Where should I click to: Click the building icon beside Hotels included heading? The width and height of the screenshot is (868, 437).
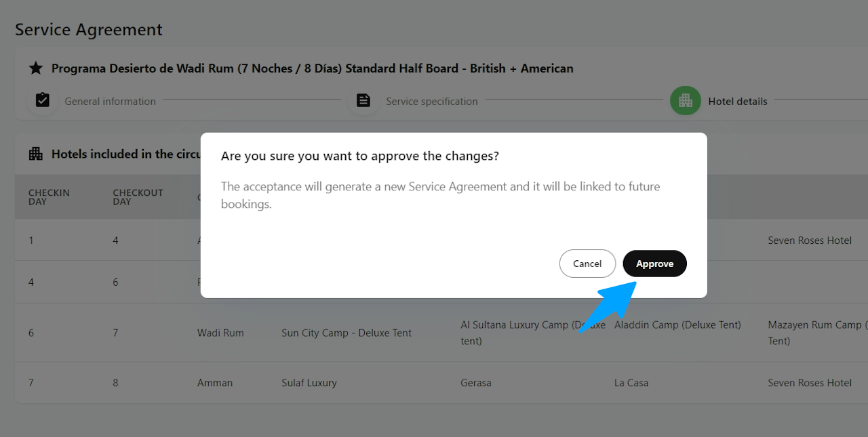[36, 154]
